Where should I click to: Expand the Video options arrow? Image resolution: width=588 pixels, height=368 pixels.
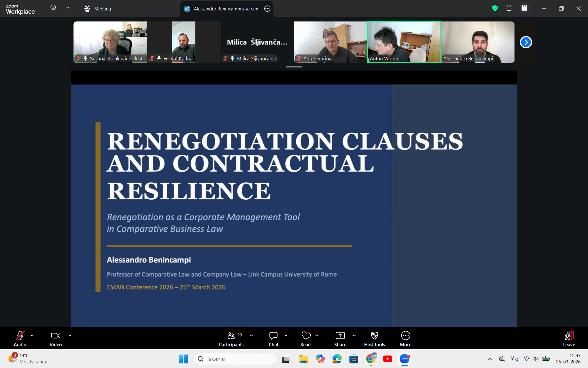(x=70, y=335)
